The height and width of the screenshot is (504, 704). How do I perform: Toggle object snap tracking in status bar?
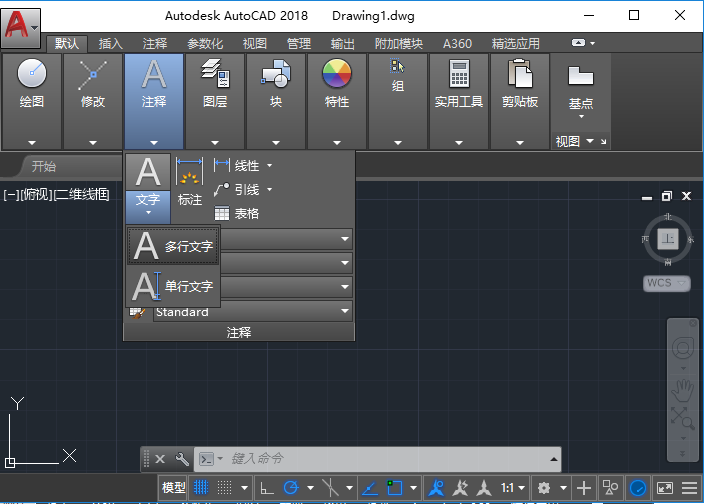coord(370,487)
